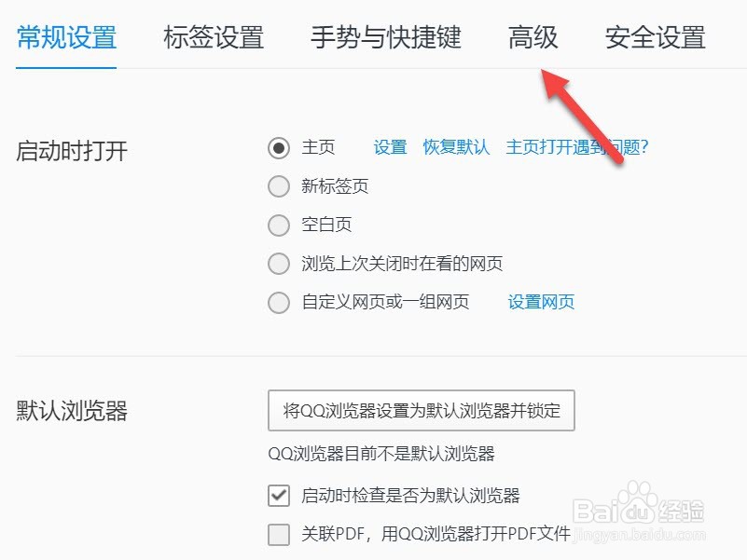Select 主页 as startup option
Screen dimensions: 747x560
coord(278,147)
